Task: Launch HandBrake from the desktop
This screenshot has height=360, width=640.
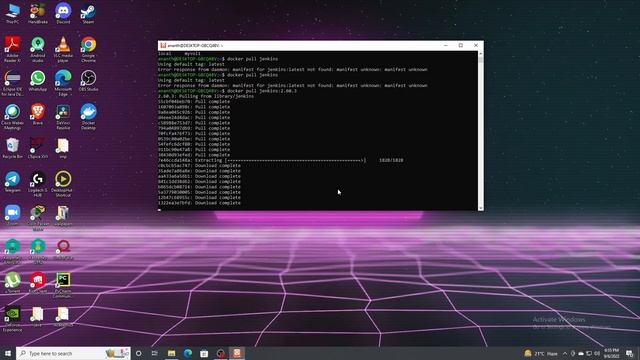Action: [38, 13]
